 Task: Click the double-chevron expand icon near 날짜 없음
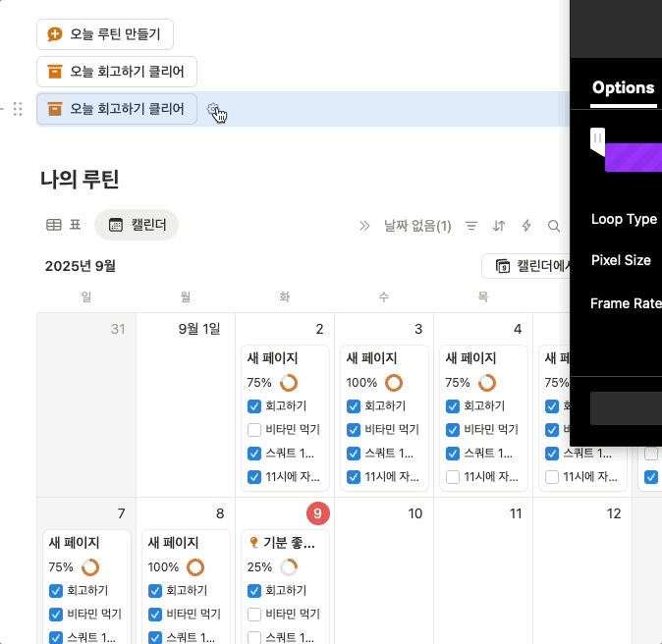(364, 226)
